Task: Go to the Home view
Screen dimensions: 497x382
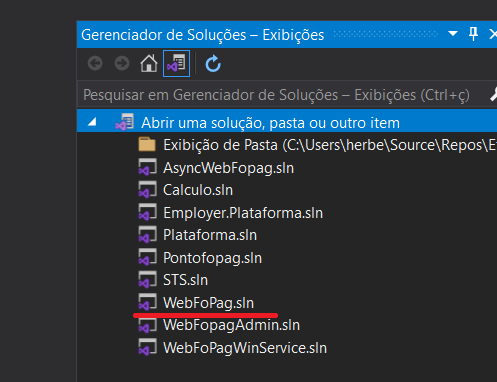Action: (x=149, y=63)
